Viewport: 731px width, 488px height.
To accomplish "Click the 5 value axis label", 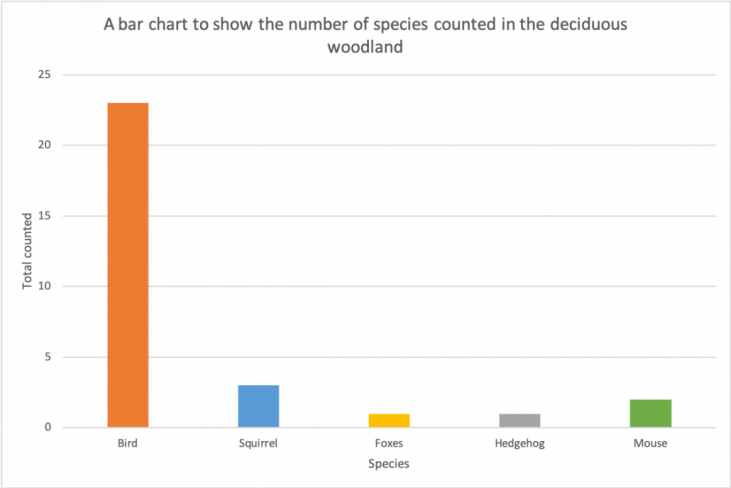I will point(48,357).
